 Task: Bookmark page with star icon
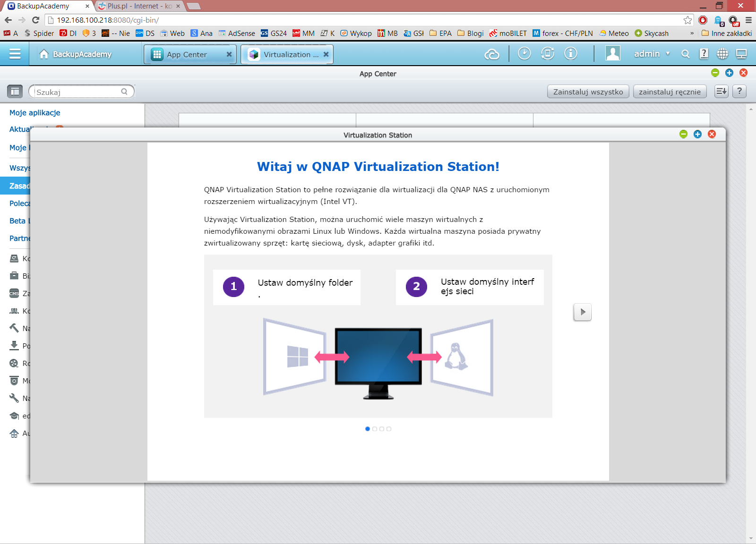687,20
